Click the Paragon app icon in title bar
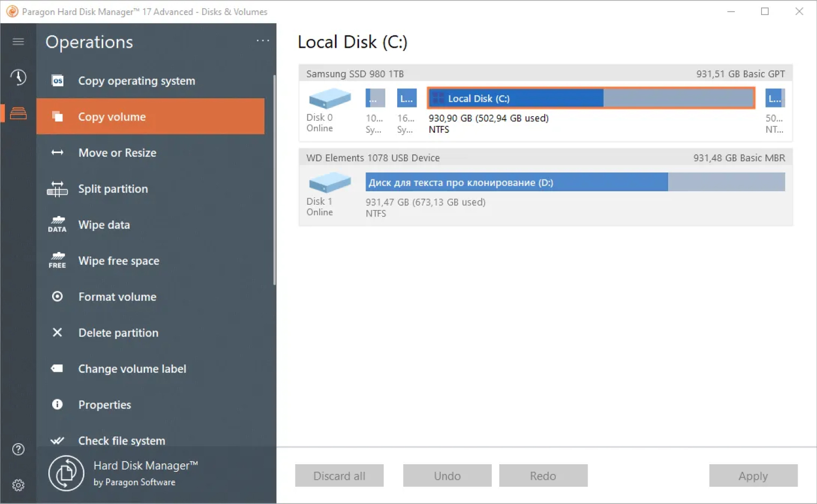The image size is (817, 504). point(12,11)
